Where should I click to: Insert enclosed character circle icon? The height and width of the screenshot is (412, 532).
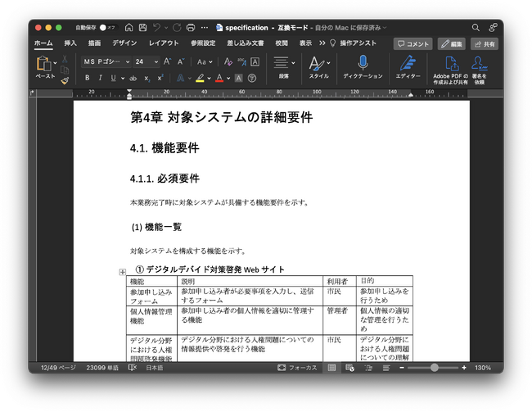(x=252, y=78)
